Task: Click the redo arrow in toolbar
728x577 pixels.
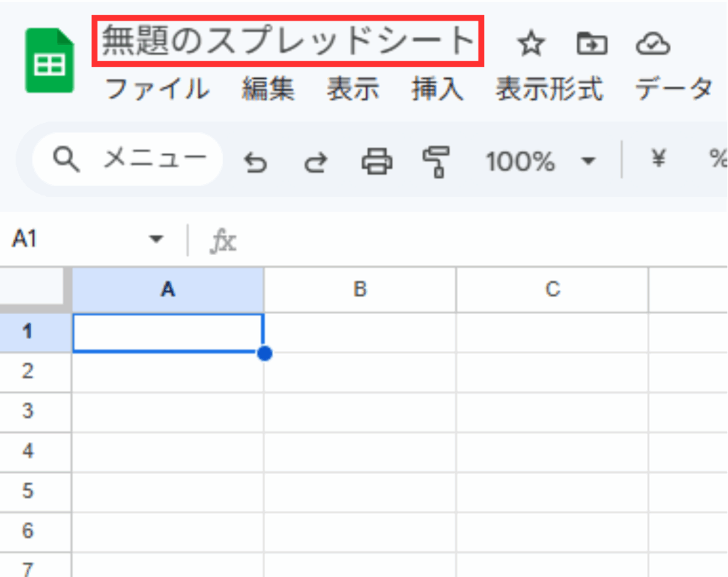Action: tap(315, 163)
